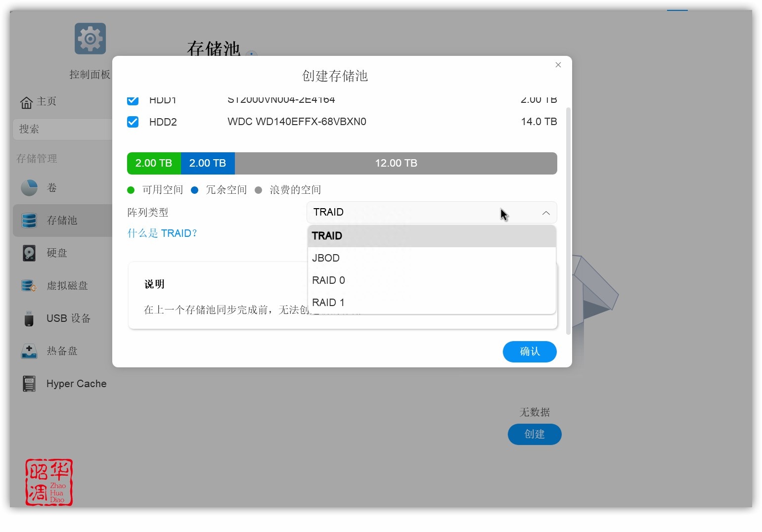Screen dimensions: 762x532
Task: Open the Hyper Cache sidebar label
Action: point(77,384)
